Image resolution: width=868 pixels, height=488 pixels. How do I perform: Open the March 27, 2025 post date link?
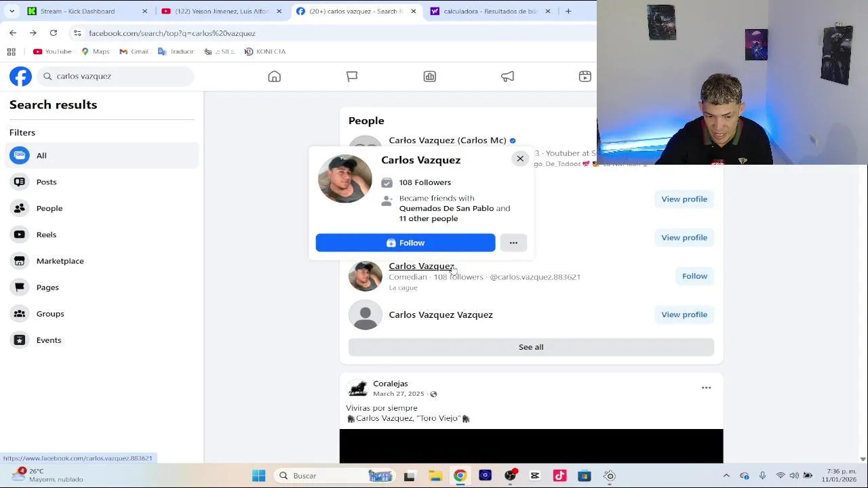coord(398,394)
